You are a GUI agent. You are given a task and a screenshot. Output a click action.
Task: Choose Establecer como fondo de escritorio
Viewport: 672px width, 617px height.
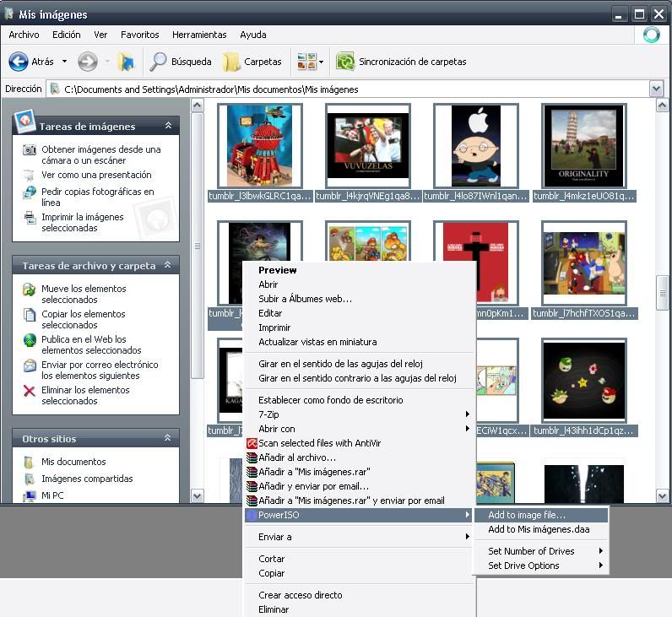(x=330, y=400)
